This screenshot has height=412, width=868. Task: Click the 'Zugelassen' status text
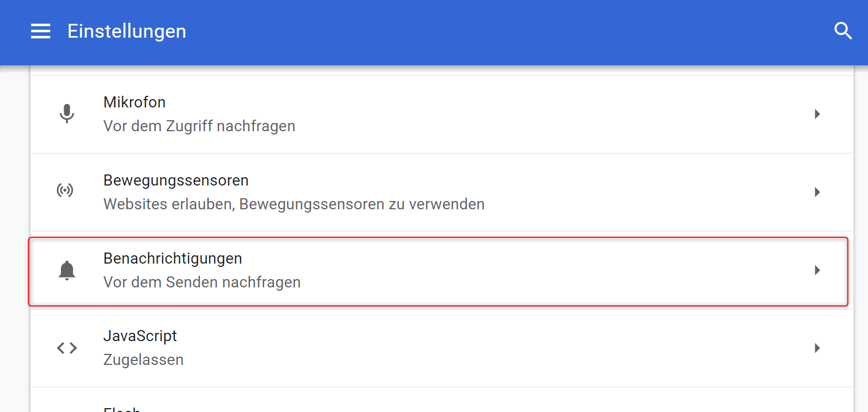[143, 360]
